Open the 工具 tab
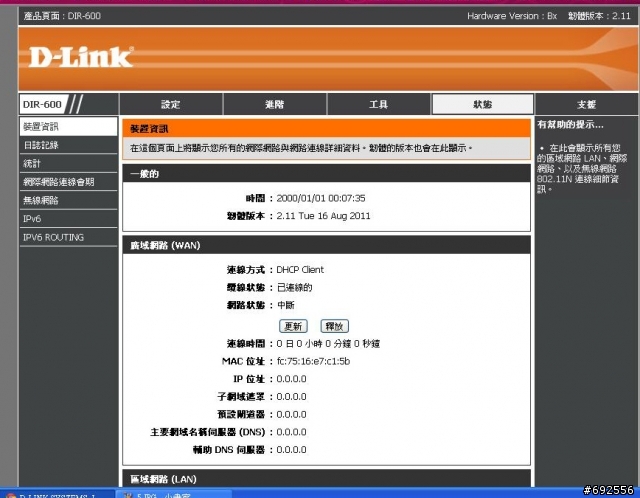 tap(378, 104)
